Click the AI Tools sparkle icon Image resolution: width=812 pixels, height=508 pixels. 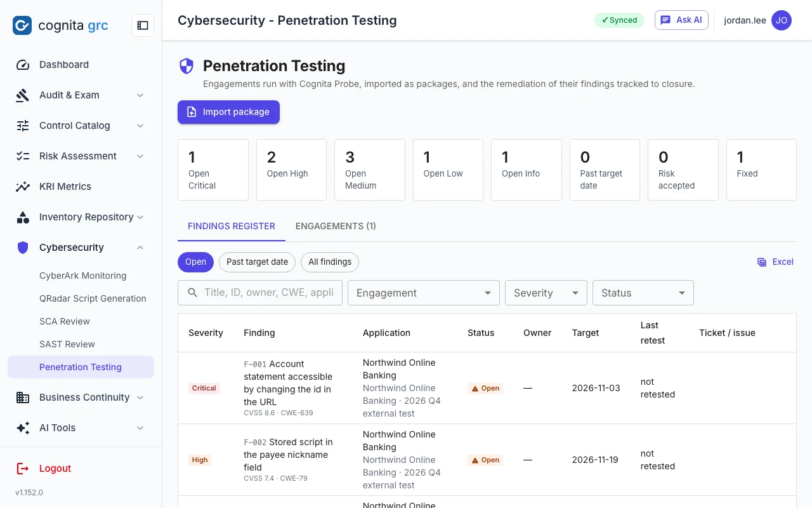23,428
